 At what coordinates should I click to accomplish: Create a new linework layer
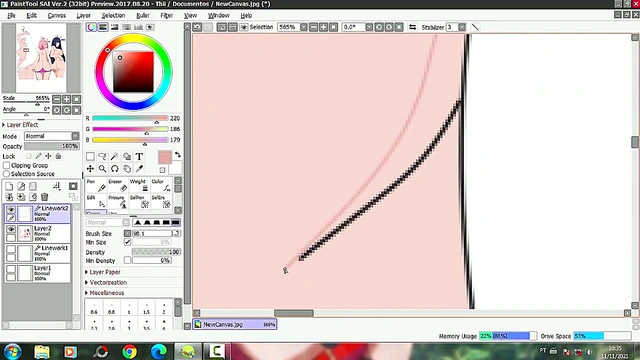coord(21,187)
